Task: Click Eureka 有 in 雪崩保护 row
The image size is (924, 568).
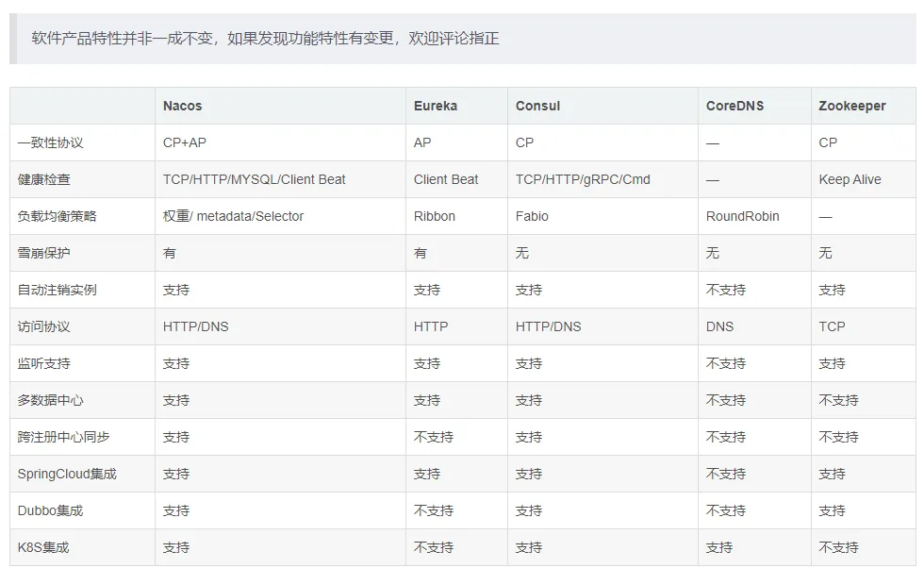Action: [x=421, y=253]
